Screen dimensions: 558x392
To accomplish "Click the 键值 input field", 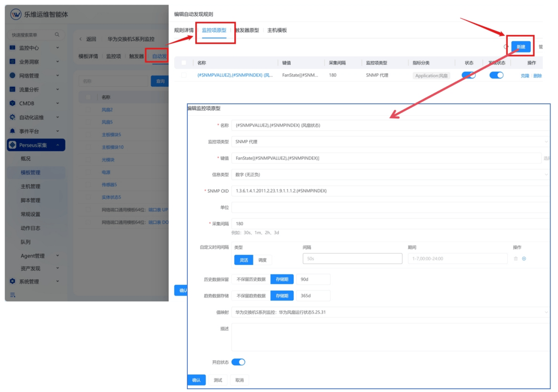I will click(x=386, y=158).
